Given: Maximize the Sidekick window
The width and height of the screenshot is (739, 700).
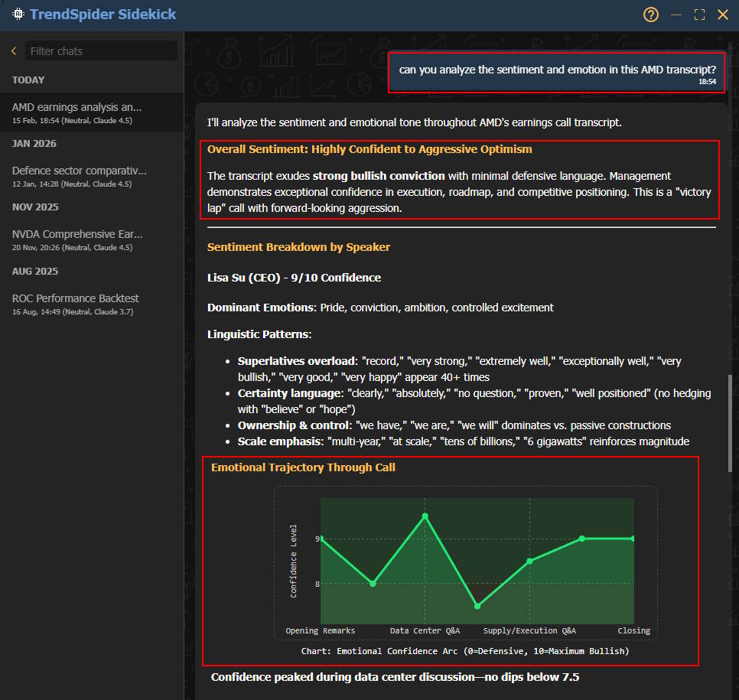Looking at the screenshot, I should pyautogui.click(x=698, y=15).
